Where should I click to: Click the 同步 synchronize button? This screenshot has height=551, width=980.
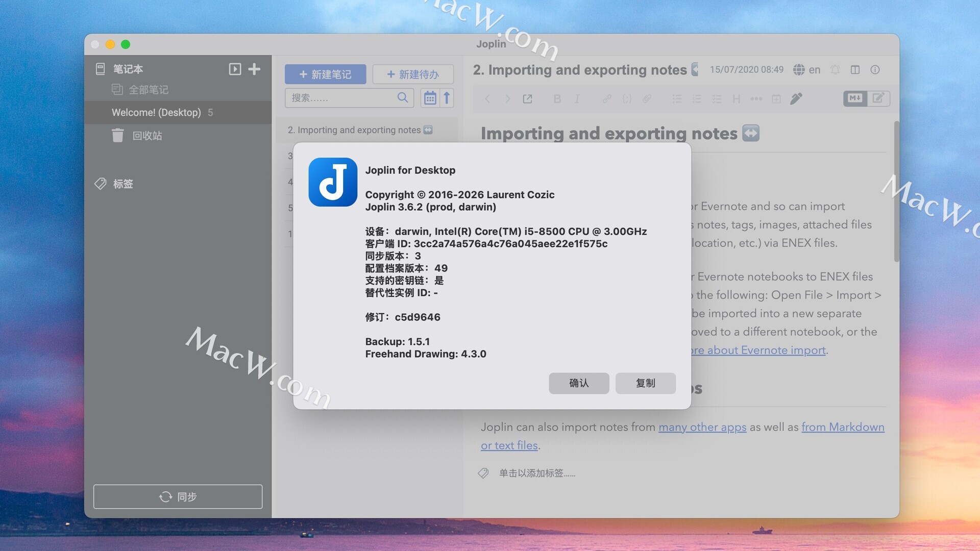(178, 496)
